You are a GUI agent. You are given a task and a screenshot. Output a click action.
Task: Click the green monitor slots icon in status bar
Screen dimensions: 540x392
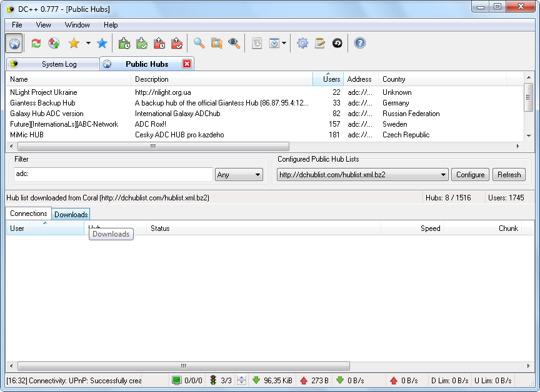(x=177, y=380)
